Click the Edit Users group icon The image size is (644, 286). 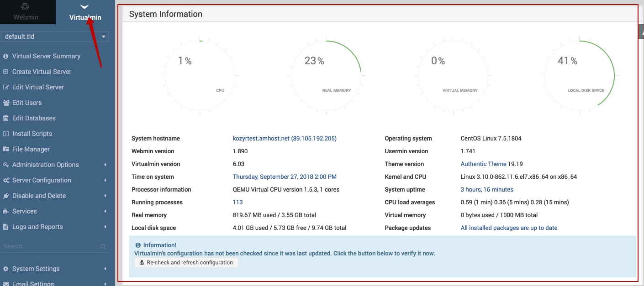tap(6, 103)
